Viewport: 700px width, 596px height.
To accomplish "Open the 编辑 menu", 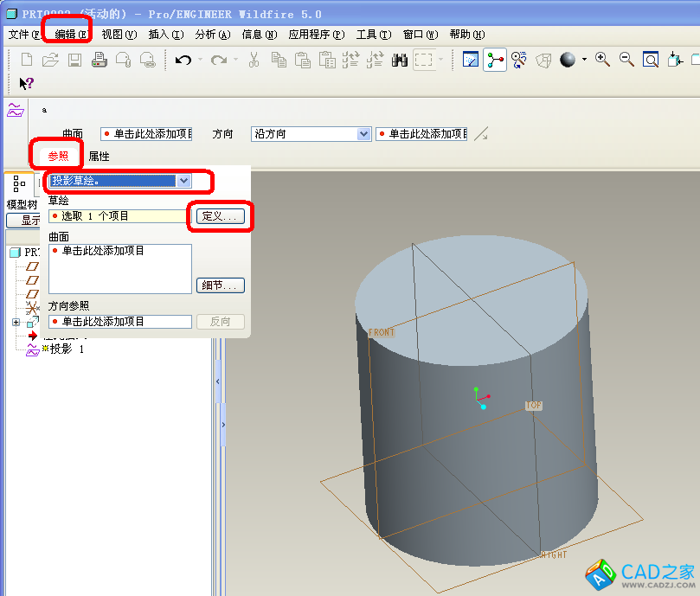I will [x=71, y=35].
